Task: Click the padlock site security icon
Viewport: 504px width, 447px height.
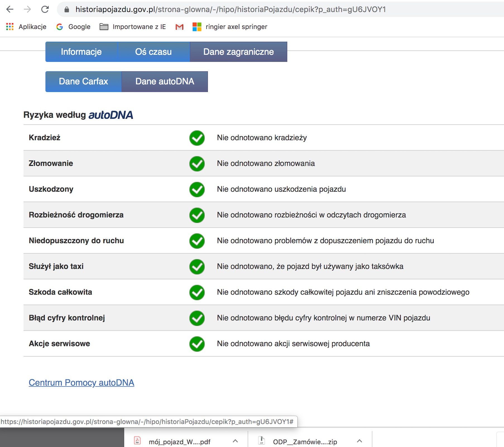Action: click(x=67, y=10)
